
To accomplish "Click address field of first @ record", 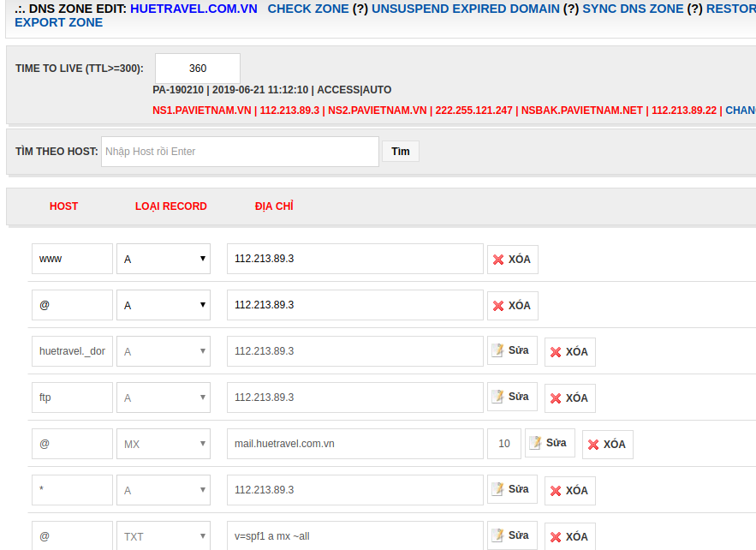I will [354, 305].
